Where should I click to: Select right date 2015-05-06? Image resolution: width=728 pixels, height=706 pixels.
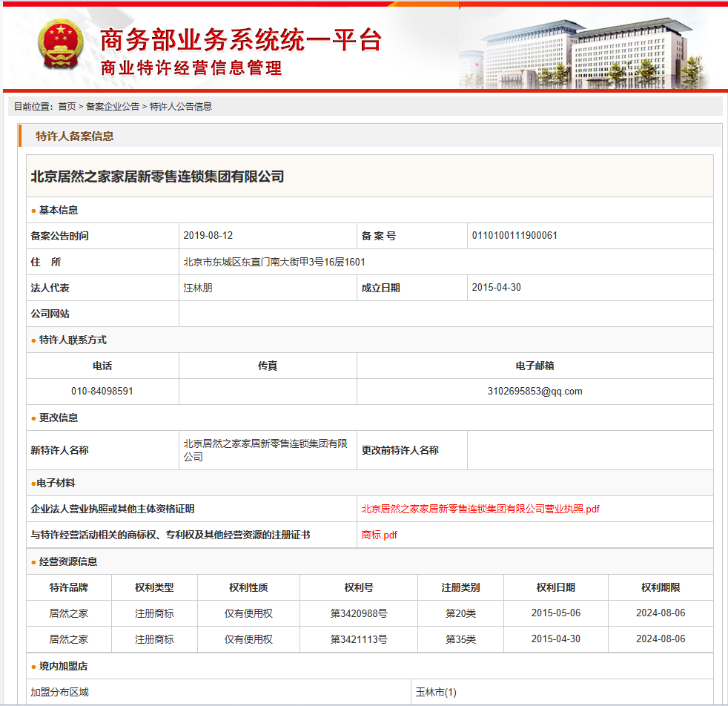coord(556,613)
